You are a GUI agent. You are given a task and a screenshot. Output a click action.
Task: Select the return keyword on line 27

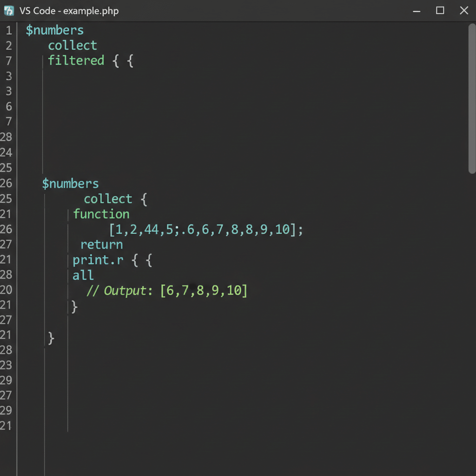(x=102, y=244)
